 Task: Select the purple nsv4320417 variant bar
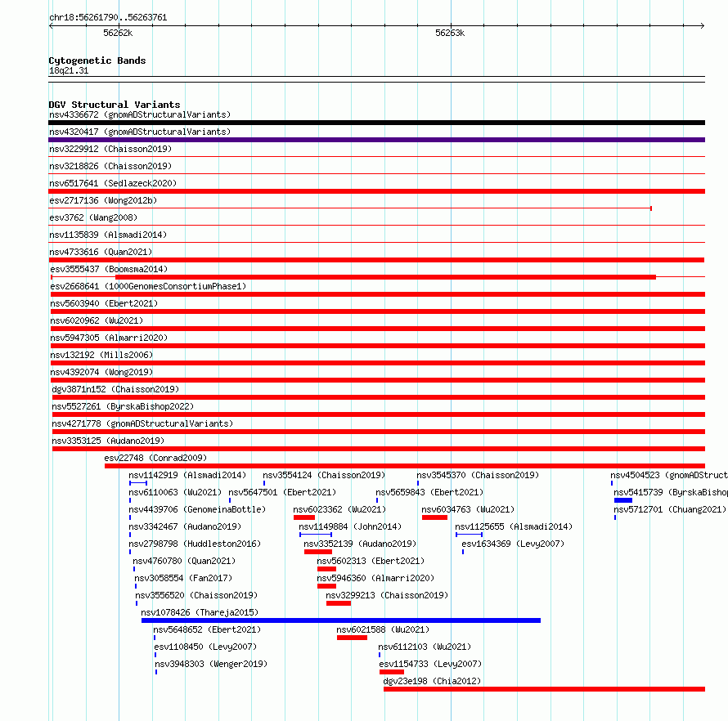pos(376,140)
